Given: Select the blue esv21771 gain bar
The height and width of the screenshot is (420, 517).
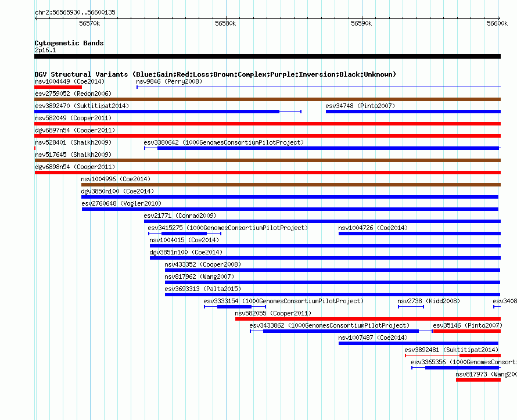Looking at the screenshot, I should (x=322, y=221).
